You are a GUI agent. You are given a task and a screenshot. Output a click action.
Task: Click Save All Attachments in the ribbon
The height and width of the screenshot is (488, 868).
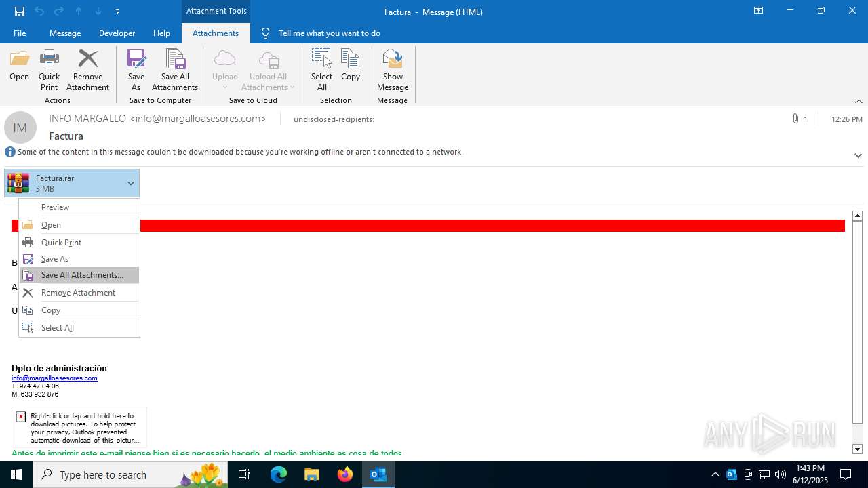[x=175, y=70]
